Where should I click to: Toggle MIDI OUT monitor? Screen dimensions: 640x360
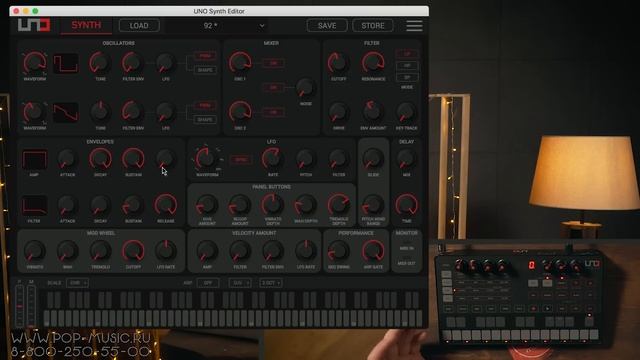tap(406, 263)
